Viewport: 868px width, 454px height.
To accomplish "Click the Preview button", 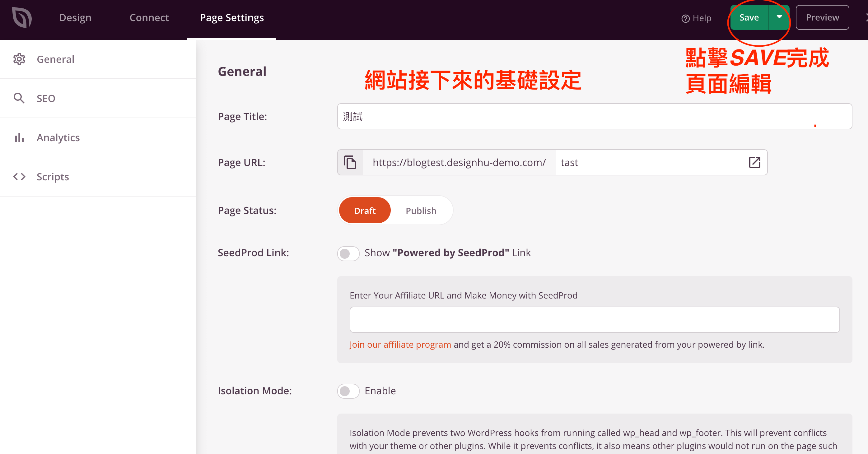I will coord(823,17).
